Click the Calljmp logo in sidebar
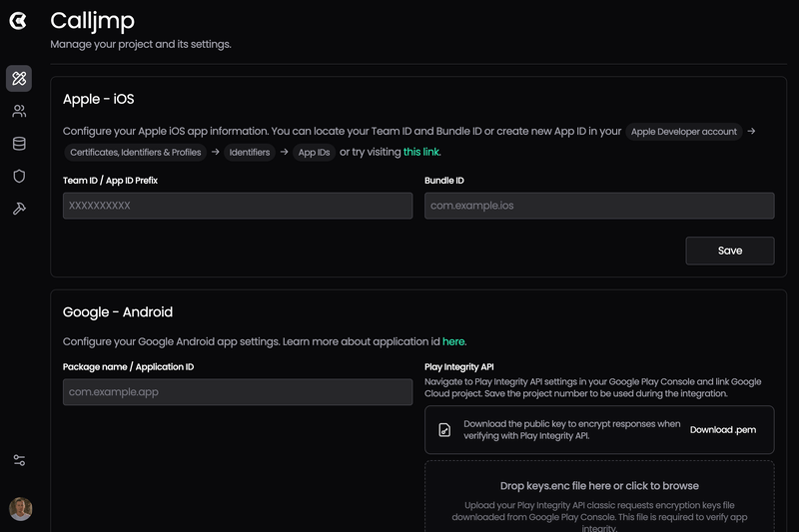The width and height of the screenshot is (799, 532). click(18, 20)
